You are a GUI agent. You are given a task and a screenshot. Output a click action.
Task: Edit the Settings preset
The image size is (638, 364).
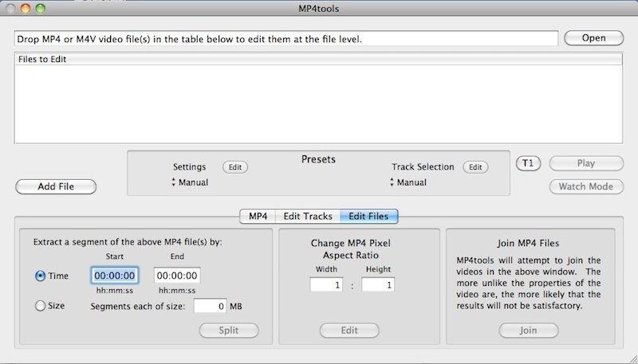click(x=234, y=167)
